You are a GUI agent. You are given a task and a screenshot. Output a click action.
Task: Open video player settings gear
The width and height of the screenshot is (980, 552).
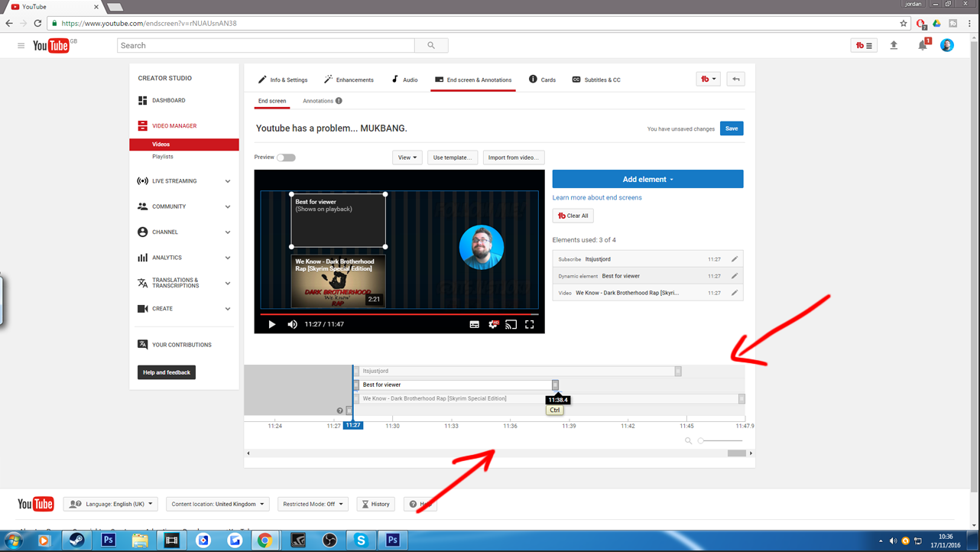click(493, 324)
